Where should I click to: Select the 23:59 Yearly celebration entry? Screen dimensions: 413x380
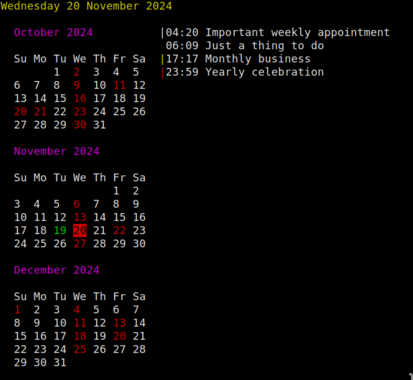tap(245, 72)
